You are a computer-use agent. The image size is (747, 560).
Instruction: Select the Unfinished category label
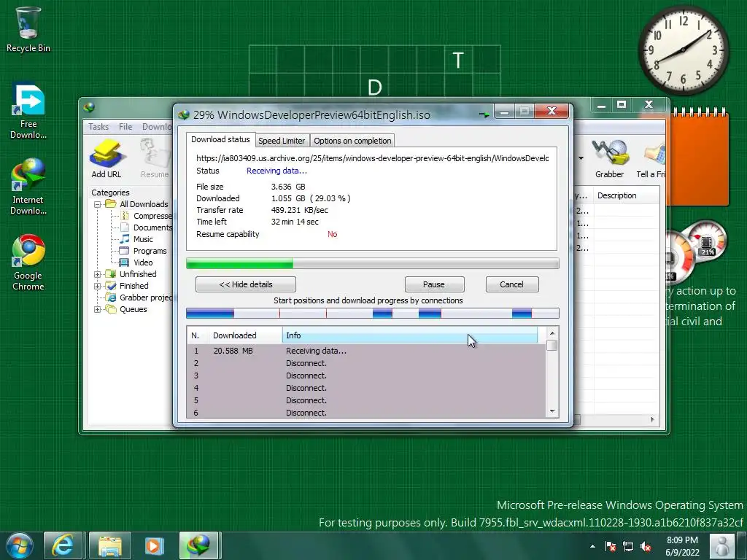138,274
